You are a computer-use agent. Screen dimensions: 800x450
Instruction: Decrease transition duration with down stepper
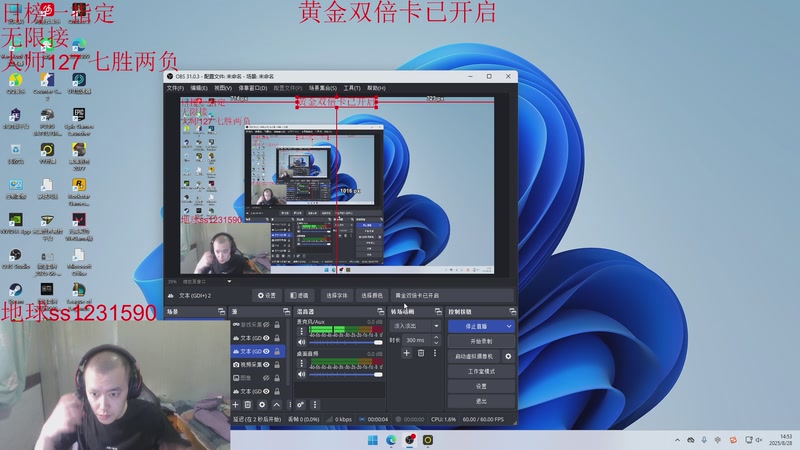click(436, 342)
